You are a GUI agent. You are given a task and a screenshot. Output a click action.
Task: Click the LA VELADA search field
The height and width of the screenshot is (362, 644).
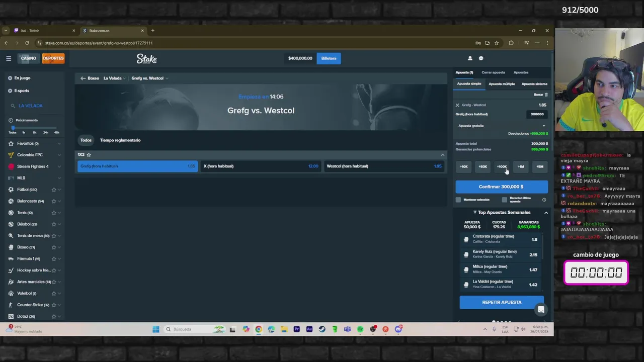point(35,106)
